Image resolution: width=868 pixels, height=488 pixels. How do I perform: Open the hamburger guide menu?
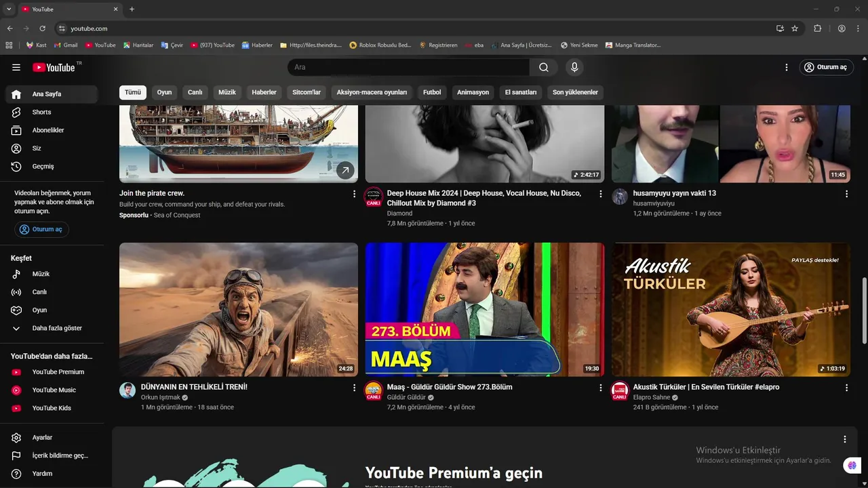(16, 67)
